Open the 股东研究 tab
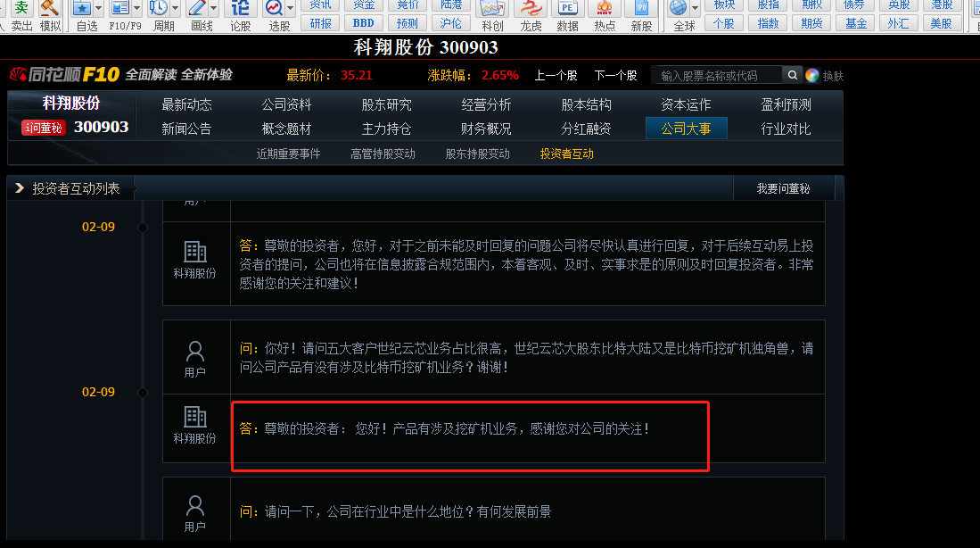The width and height of the screenshot is (980, 548). click(x=386, y=104)
